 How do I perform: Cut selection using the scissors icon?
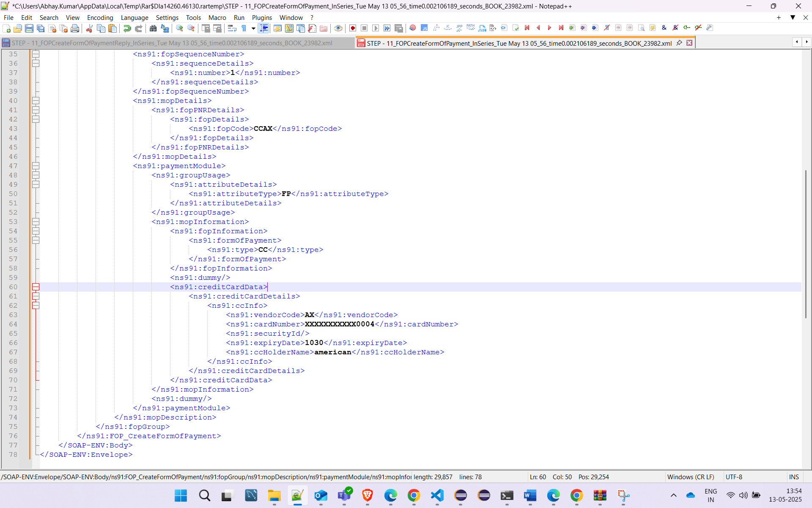(89, 28)
